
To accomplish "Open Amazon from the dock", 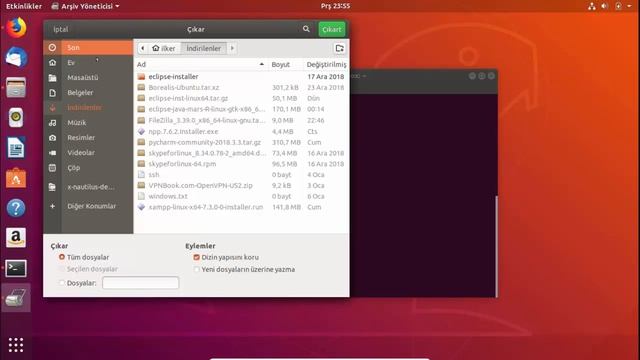I will pos(16,238).
